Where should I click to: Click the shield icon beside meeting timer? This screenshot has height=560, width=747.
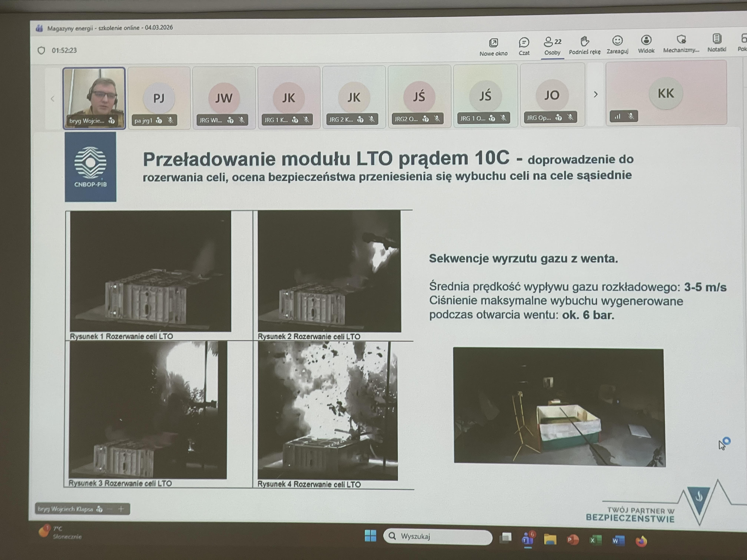[x=41, y=50]
